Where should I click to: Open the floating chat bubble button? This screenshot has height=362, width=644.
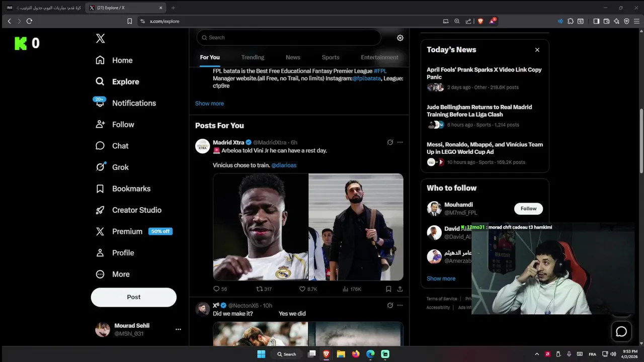621,331
